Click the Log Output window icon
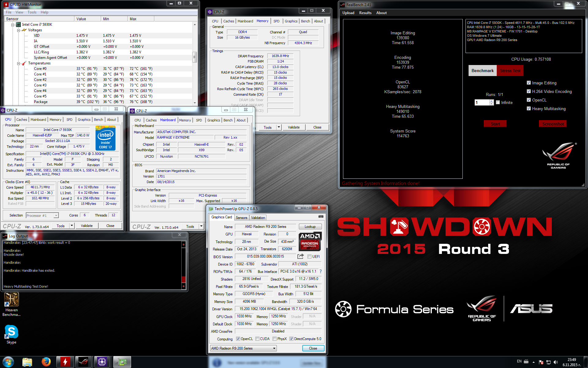The width and height of the screenshot is (588, 368). coord(5,236)
